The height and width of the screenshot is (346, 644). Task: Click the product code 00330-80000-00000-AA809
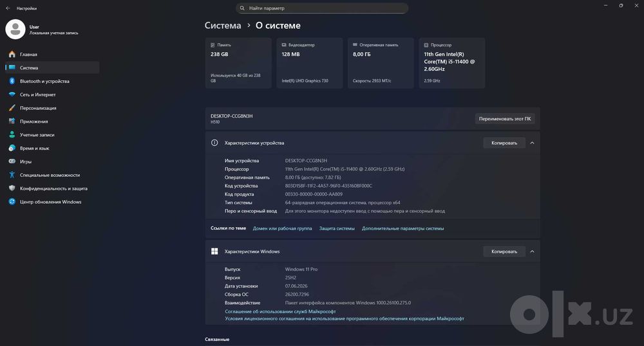(x=314, y=194)
